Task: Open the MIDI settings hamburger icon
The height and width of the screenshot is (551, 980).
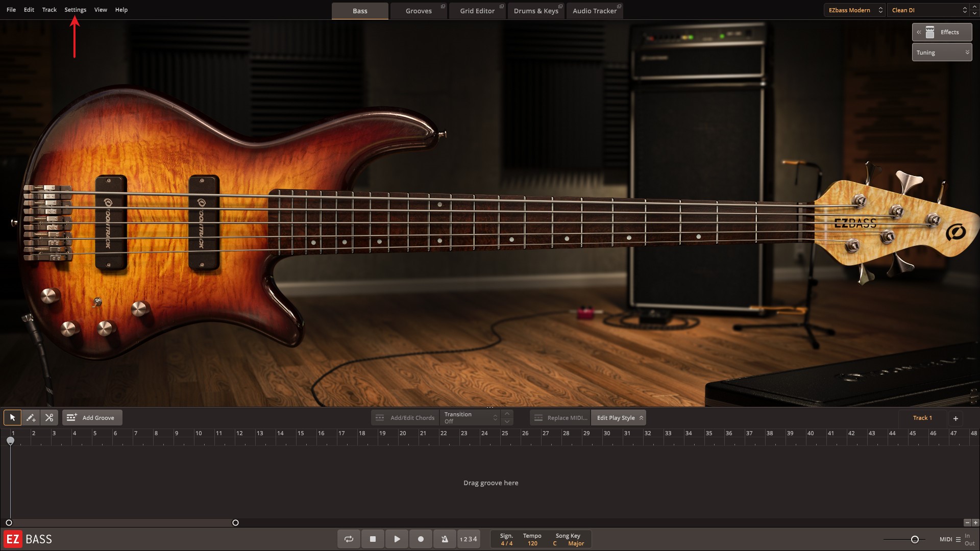Action: point(958,539)
